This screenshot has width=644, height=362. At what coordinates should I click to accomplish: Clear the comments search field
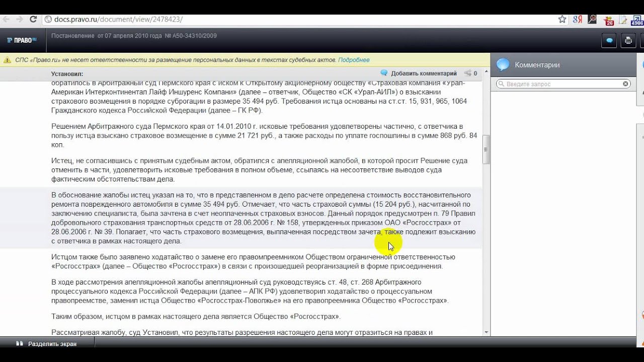point(625,84)
